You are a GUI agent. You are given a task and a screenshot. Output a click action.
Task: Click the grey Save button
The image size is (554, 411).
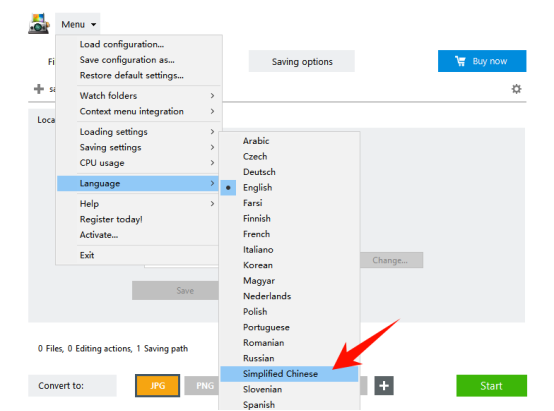[176, 290]
